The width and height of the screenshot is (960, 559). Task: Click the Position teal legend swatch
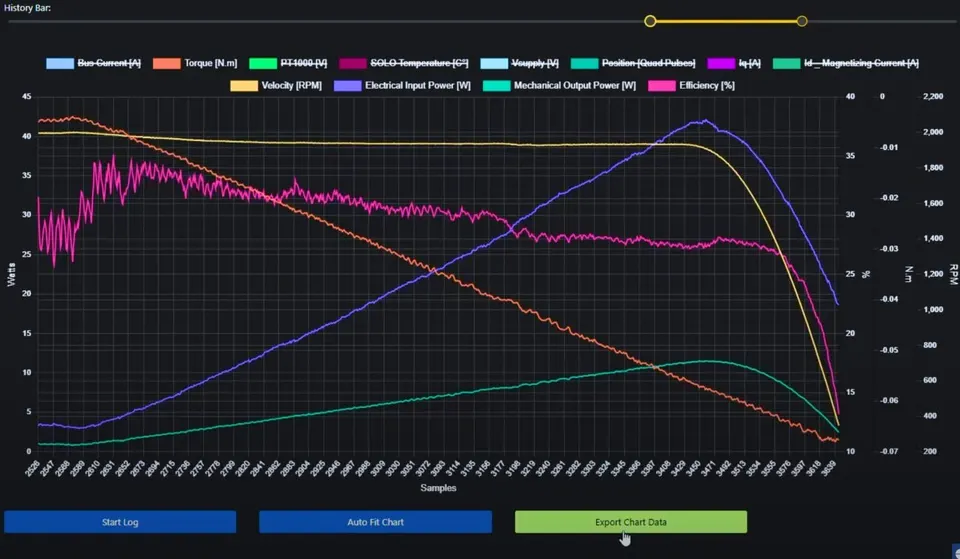pyautogui.click(x=584, y=63)
